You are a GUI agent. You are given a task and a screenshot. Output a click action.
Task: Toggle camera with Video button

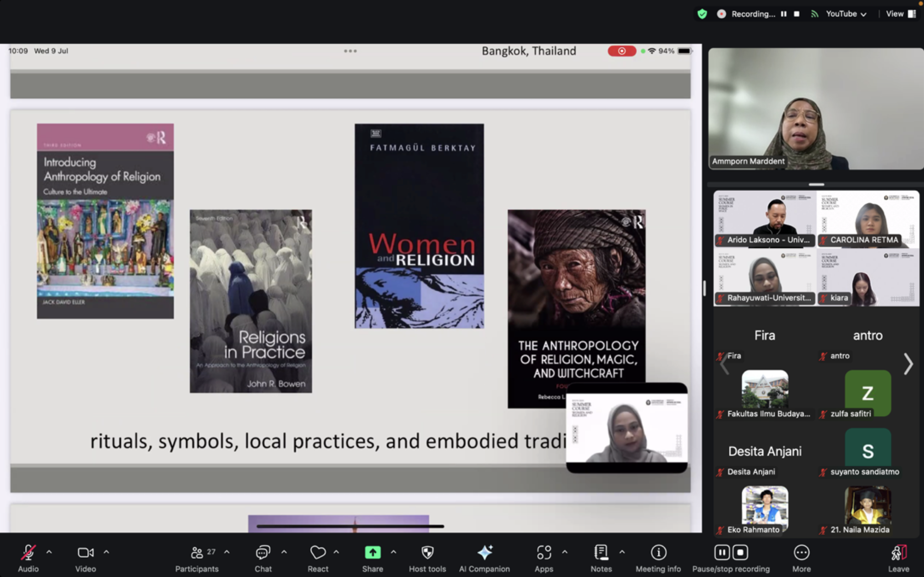click(x=85, y=553)
